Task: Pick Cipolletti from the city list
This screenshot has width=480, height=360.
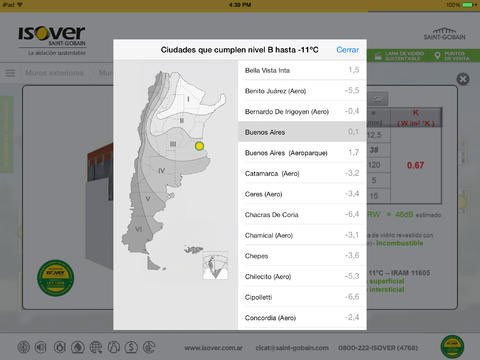Action: coord(302,297)
